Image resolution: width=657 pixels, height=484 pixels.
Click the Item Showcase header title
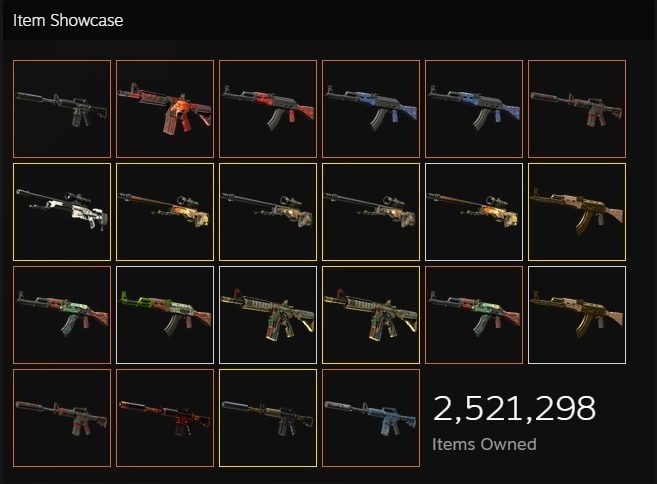click(68, 21)
